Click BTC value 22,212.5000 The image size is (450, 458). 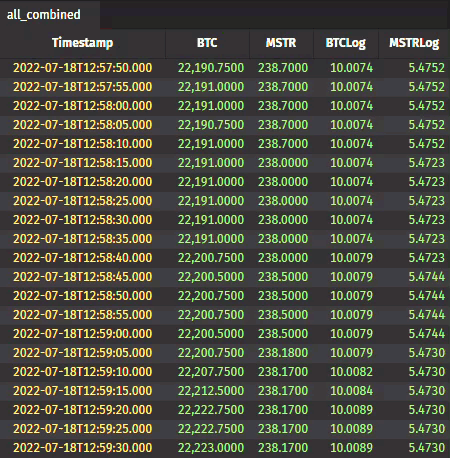[211, 391]
